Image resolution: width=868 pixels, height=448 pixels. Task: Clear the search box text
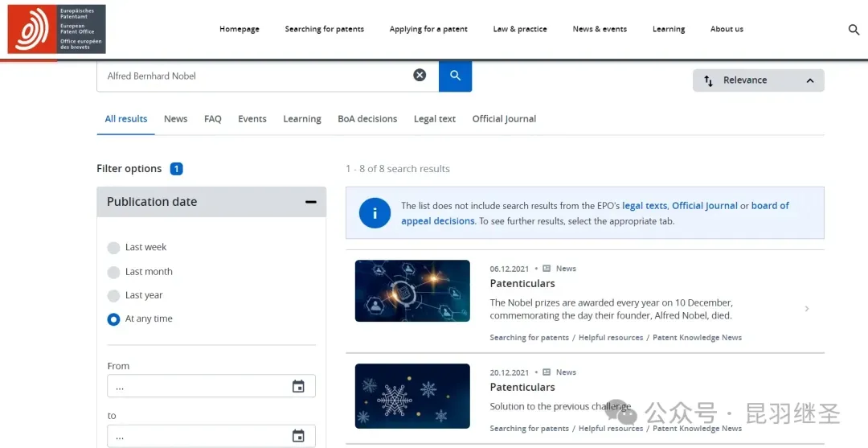coord(420,75)
